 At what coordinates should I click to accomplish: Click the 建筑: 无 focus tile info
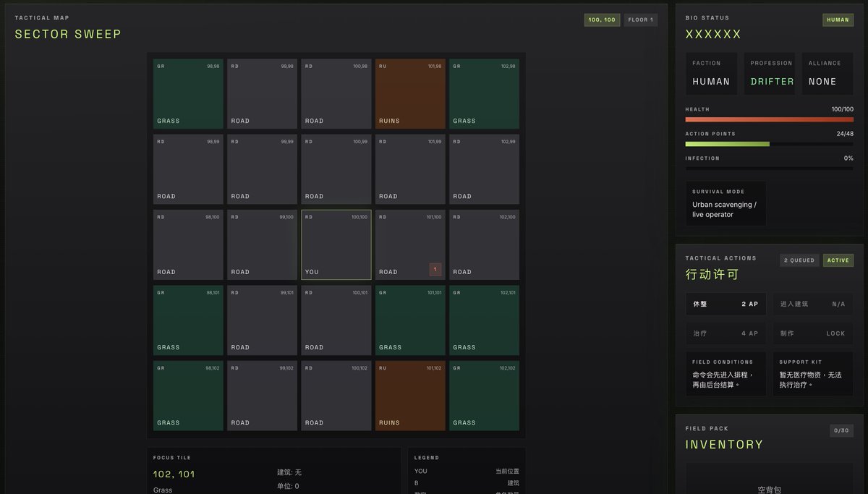[289, 472]
